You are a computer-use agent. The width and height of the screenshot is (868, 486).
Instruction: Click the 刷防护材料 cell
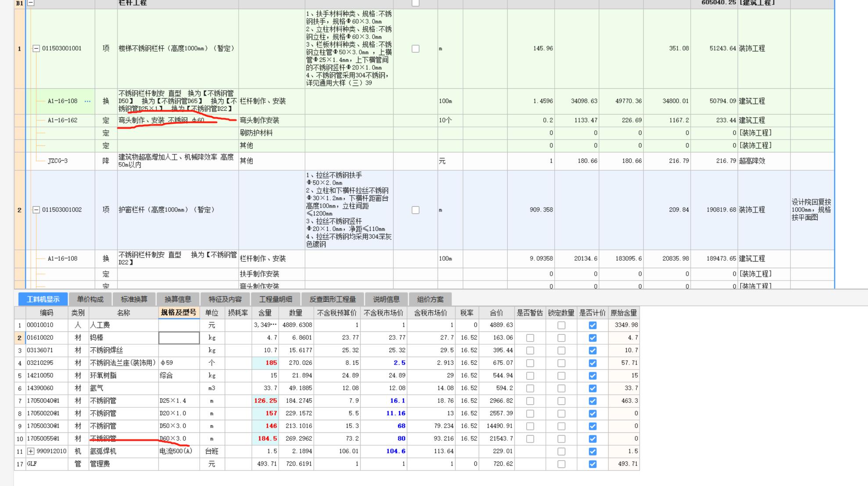point(272,133)
